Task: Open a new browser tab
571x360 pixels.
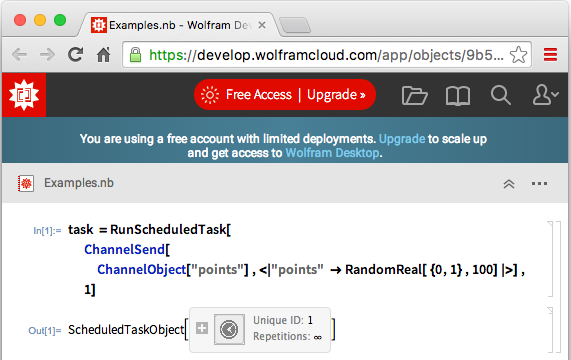Action: [295, 25]
